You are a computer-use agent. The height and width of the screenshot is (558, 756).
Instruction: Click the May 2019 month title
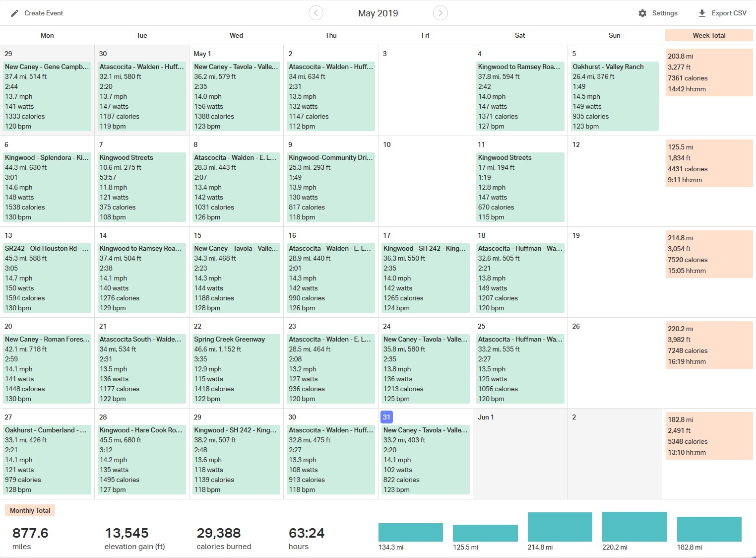[378, 13]
